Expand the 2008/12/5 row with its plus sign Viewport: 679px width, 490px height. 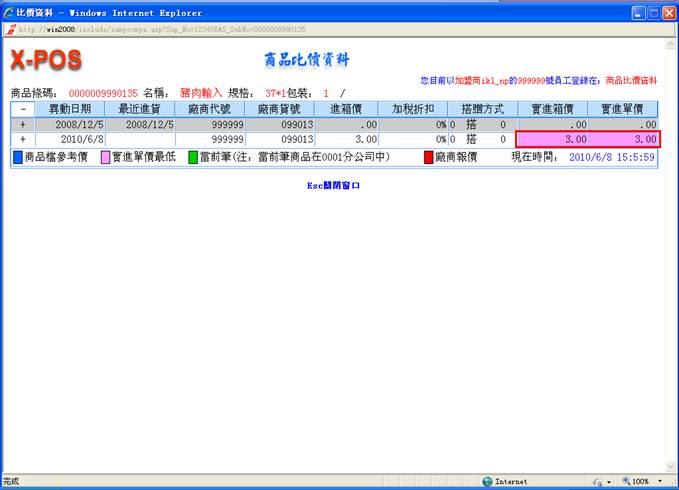(22, 124)
